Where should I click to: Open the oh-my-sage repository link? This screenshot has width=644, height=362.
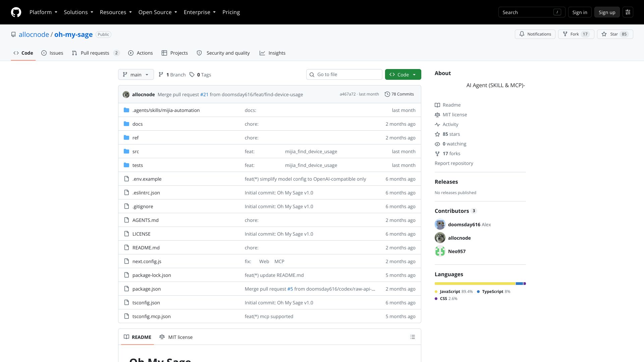[73, 35]
